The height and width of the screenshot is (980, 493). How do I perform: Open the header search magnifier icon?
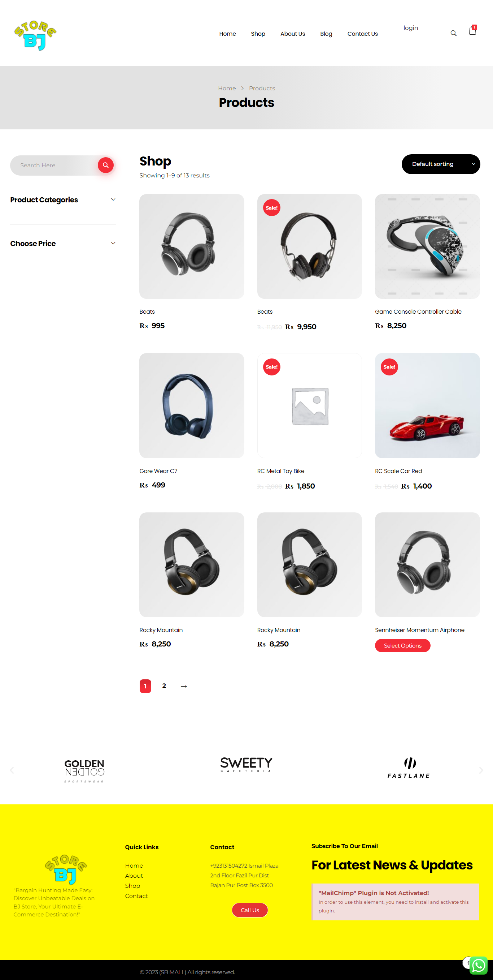tap(453, 34)
